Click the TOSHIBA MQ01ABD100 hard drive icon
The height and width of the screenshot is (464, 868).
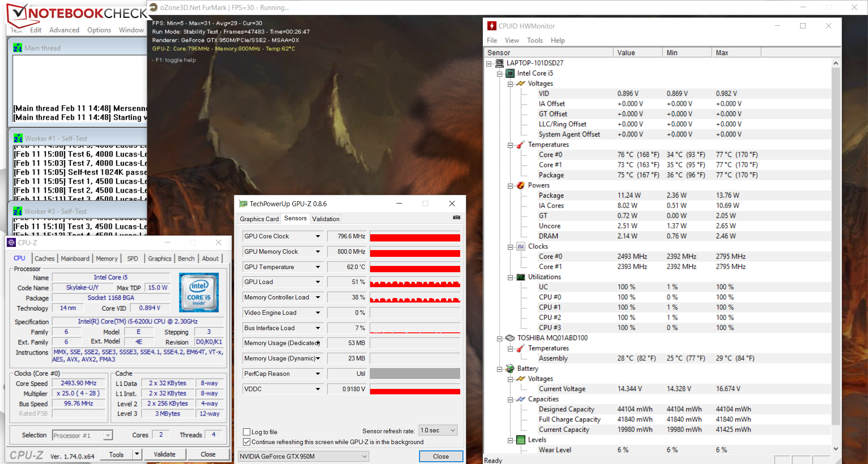(x=510, y=338)
